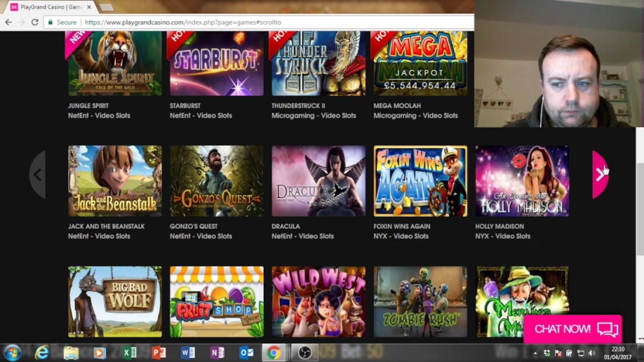
Task: Open Jack and the Beanstalk thumbnail
Action: point(115,181)
